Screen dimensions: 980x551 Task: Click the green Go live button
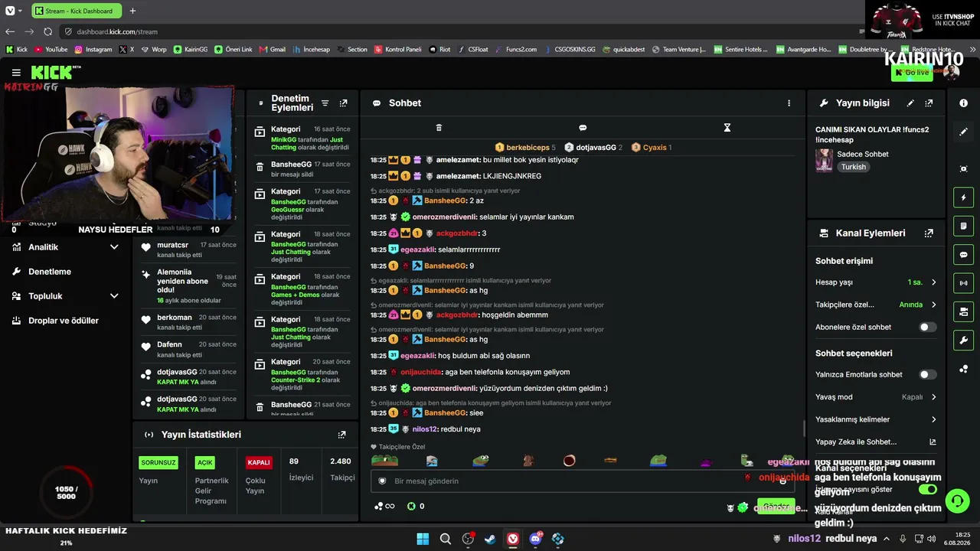point(912,73)
